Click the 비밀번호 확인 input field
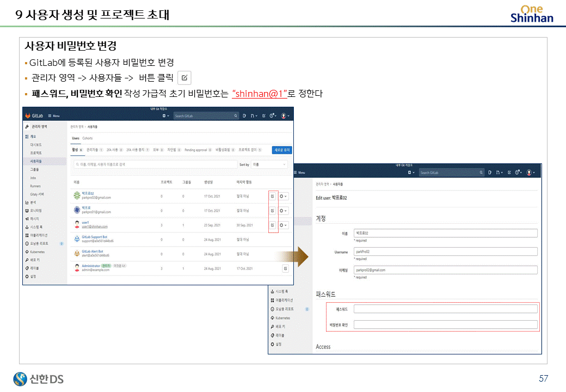The height and width of the screenshot is (392, 566). [x=445, y=324]
